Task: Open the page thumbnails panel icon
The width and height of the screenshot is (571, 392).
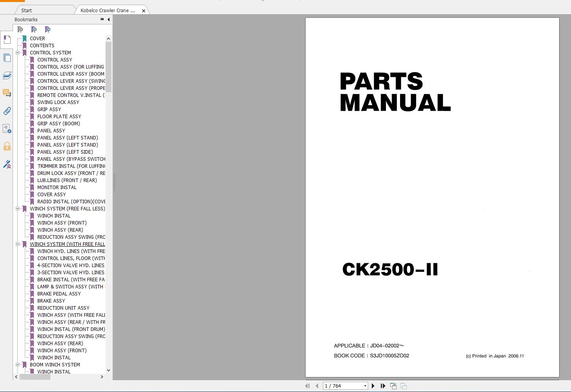Action: [7, 58]
